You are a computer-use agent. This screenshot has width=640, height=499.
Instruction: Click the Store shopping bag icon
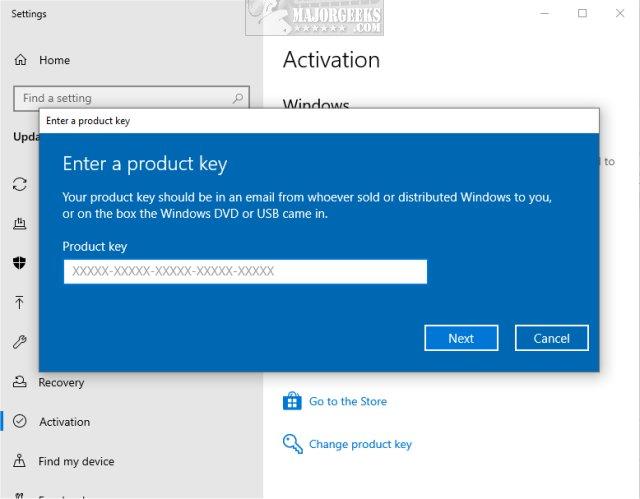[292, 401]
